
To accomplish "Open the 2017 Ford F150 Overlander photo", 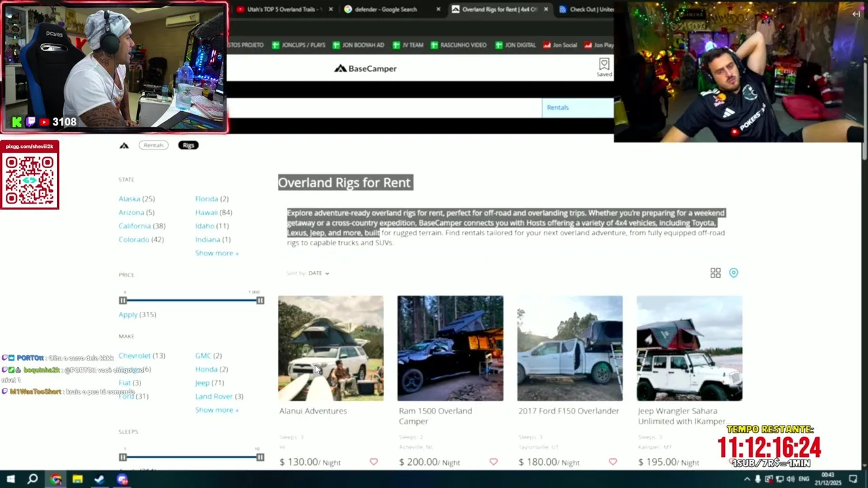I will coord(570,348).
